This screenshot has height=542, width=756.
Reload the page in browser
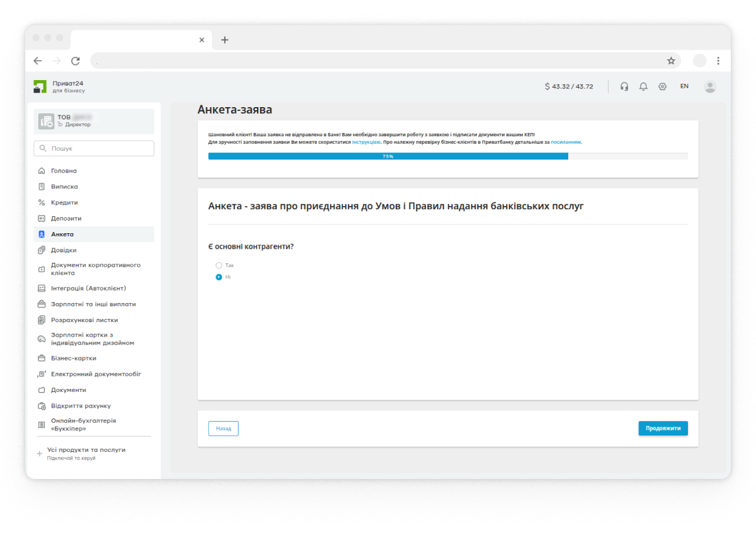(x=76, y=61)
